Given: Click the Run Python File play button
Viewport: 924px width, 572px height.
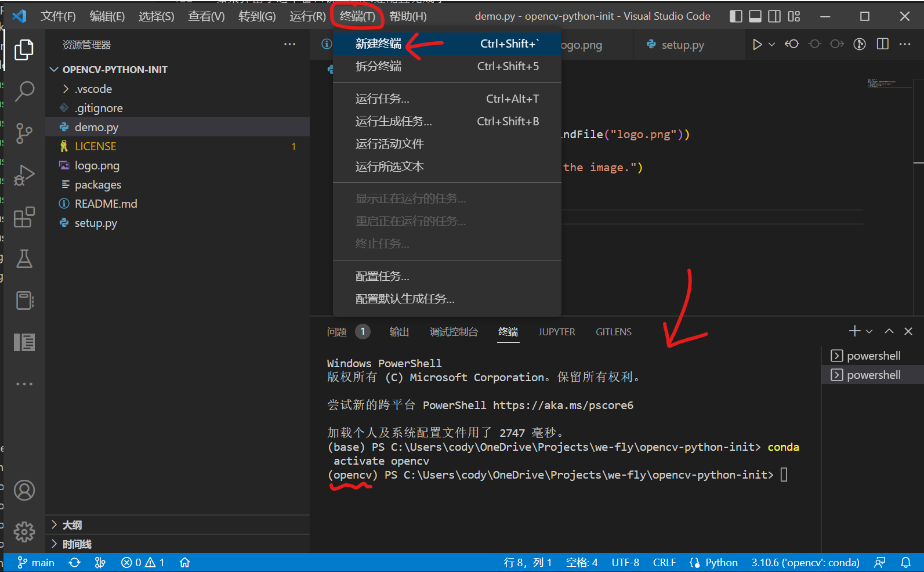Looking at the screenshot, I should (x=756, y=45).
